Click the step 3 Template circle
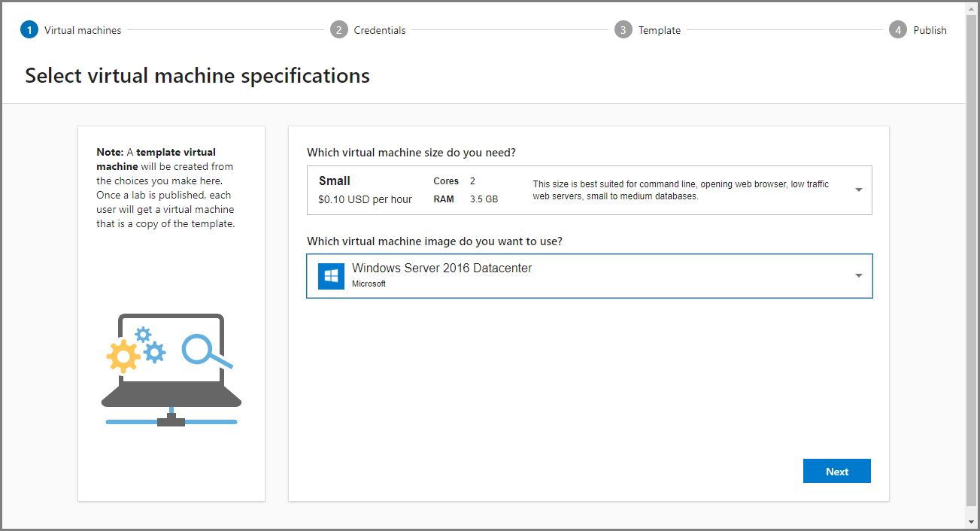Viewport: 980px width, 531px height. pos(623,30)
